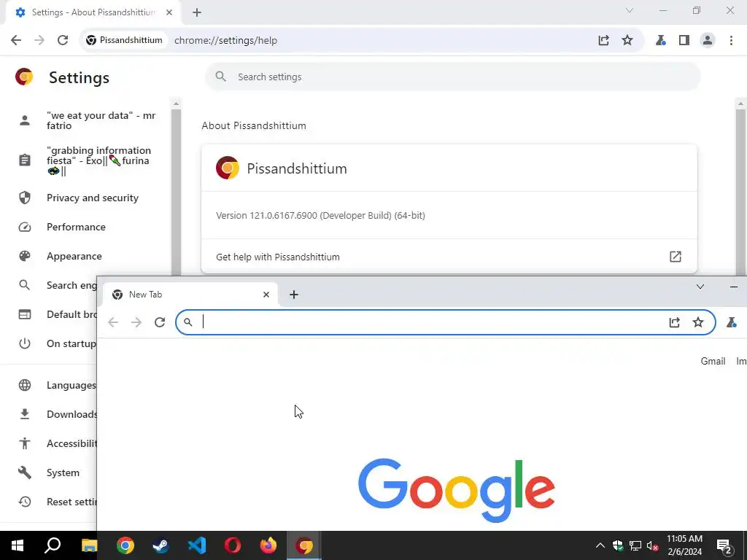
Task: Click the Google logo
Action: [x=457, y=490]
